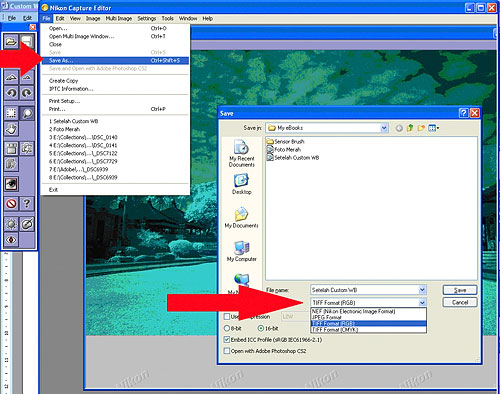The image size is (500, 394).
Task: Go to My Documents in places bar
Action: [x=241, y=217]
